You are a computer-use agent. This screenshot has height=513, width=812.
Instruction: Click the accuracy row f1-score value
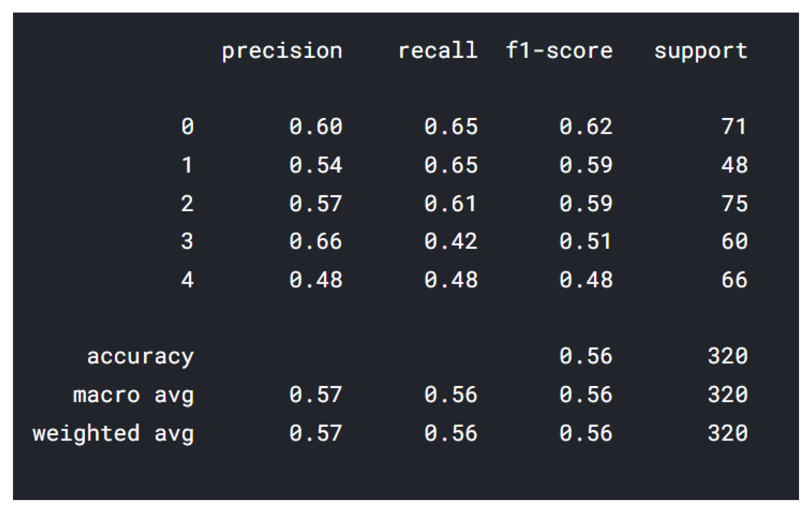[x=585, y=357]
